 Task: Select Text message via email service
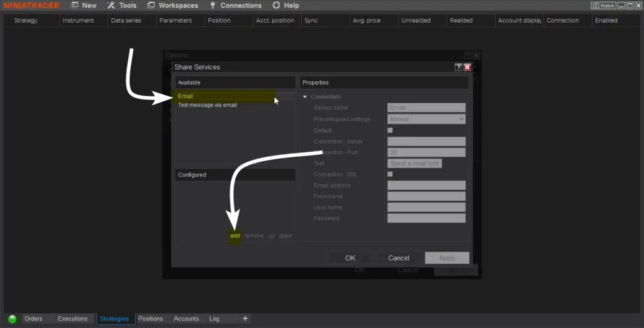[208, 105]
